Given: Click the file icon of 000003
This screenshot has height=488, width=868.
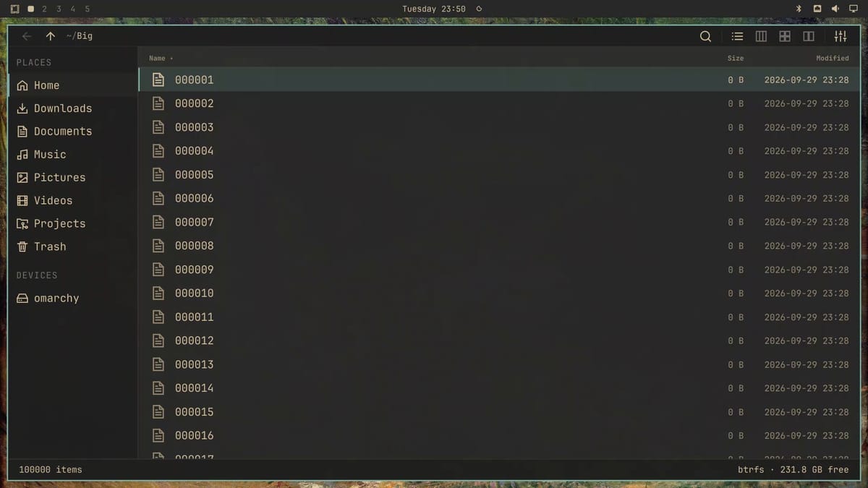Looking at the screenshot, I should click(158, 127).
